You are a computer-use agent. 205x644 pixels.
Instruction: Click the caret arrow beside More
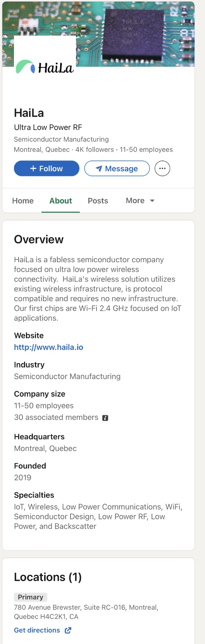pos(152,201)
